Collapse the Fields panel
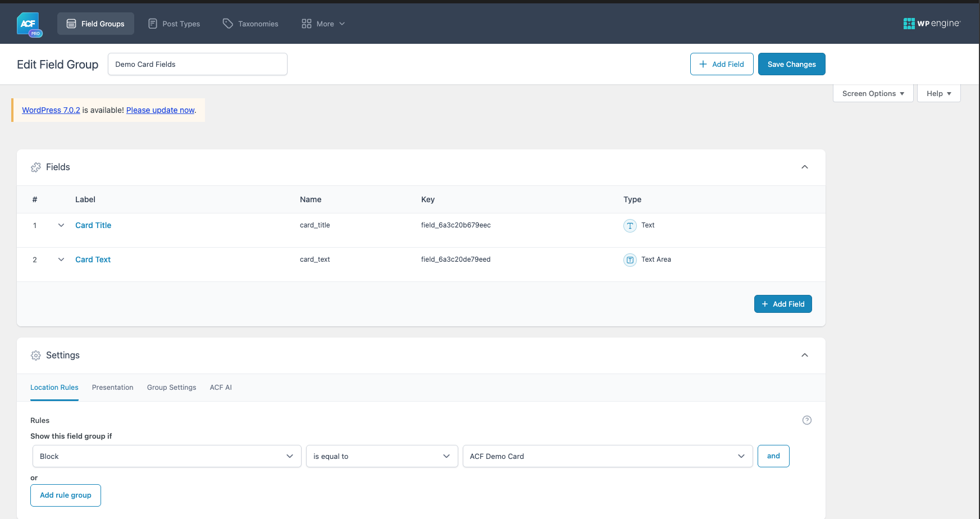 point(805,167)
